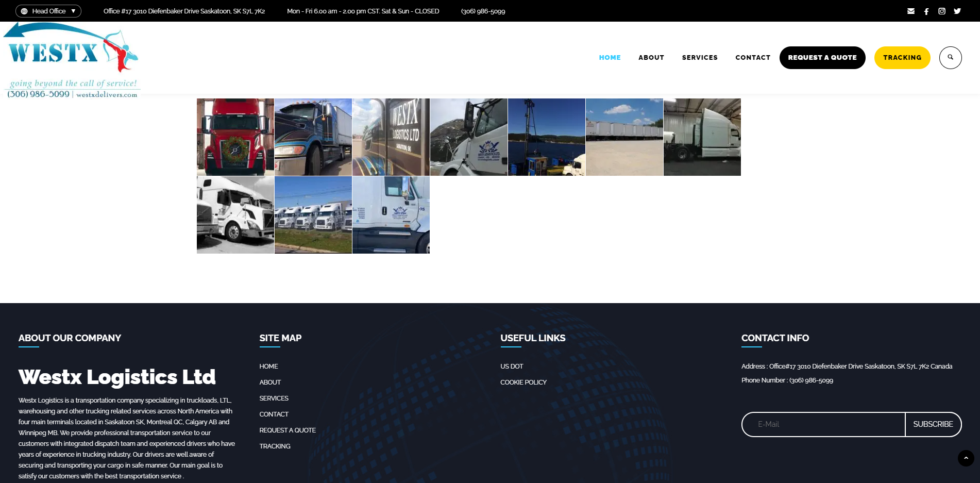This screenshot has height=483, width=980.
Task: Click the SUBSCRIBE button
Action: point(933,424)
